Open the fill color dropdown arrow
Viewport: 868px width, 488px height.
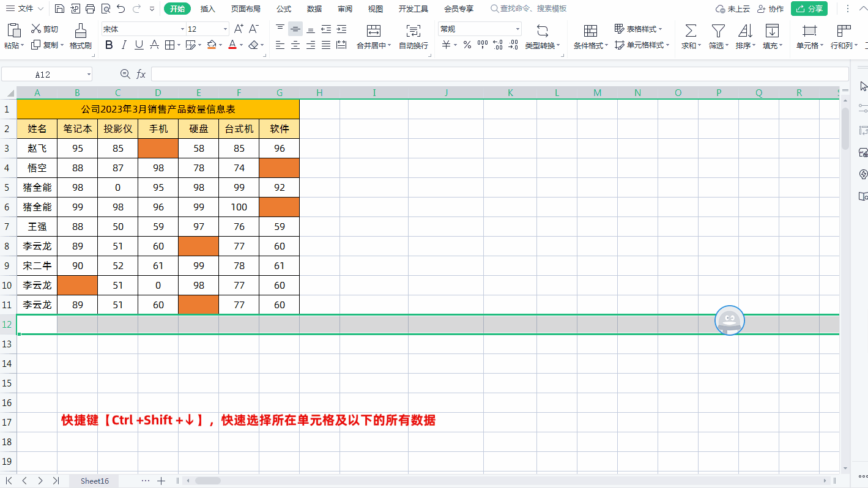tap(221, 45)
